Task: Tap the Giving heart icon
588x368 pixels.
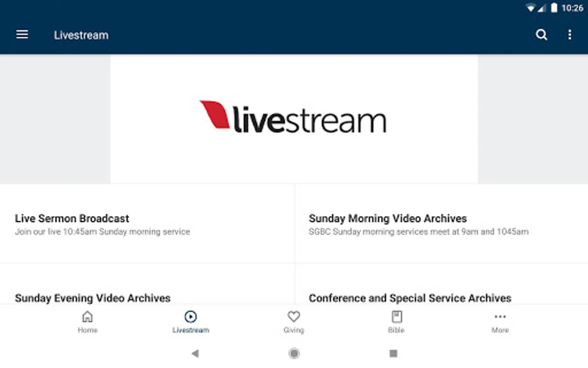Action: pos(294,316)
